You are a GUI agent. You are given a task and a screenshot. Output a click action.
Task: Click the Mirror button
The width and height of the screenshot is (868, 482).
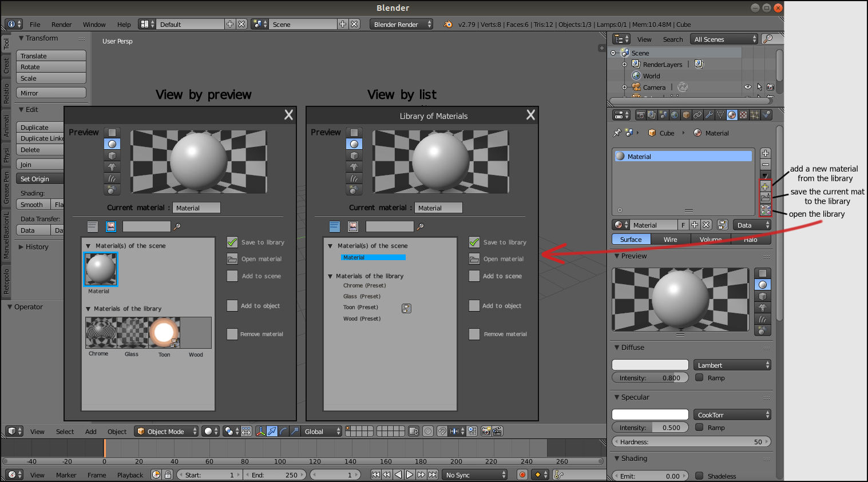click(51, 93)
